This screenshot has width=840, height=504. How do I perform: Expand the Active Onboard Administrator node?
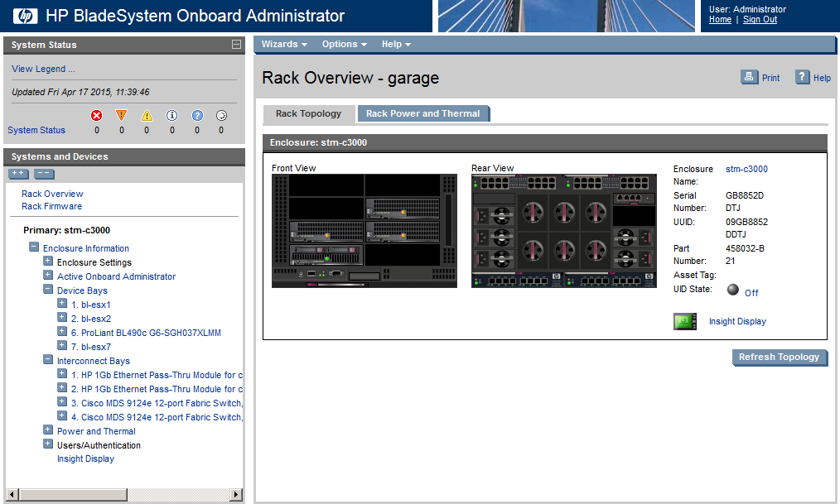coord(48,275)
